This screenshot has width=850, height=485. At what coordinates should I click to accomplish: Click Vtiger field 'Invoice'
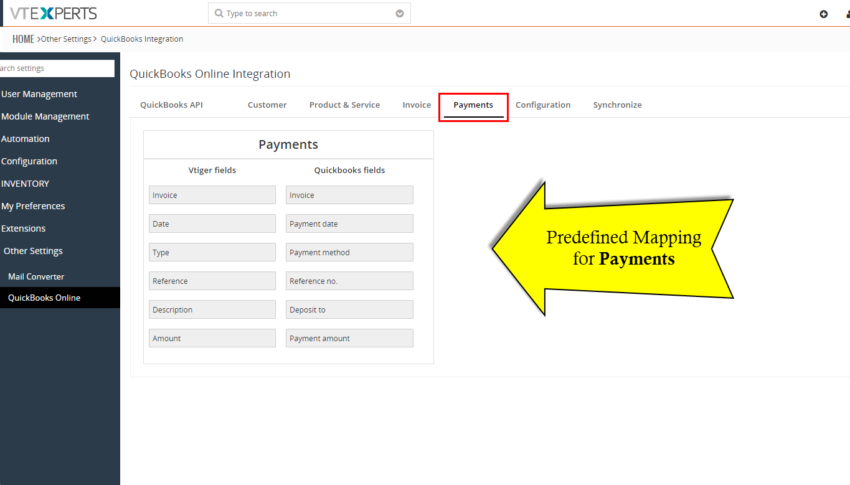(x=212, y=195)
